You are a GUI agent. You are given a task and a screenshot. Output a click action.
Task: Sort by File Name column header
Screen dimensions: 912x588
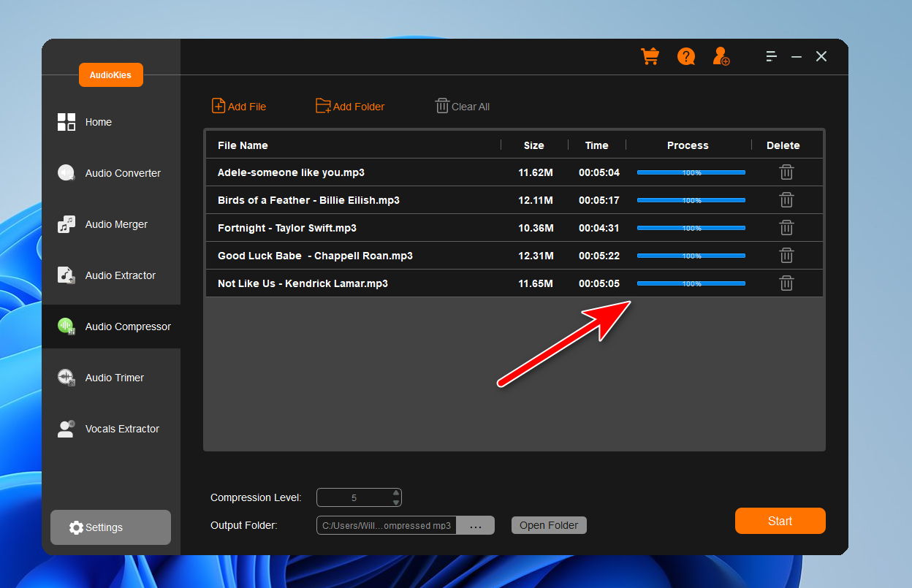pyautogui.click(x=243, y=145)
